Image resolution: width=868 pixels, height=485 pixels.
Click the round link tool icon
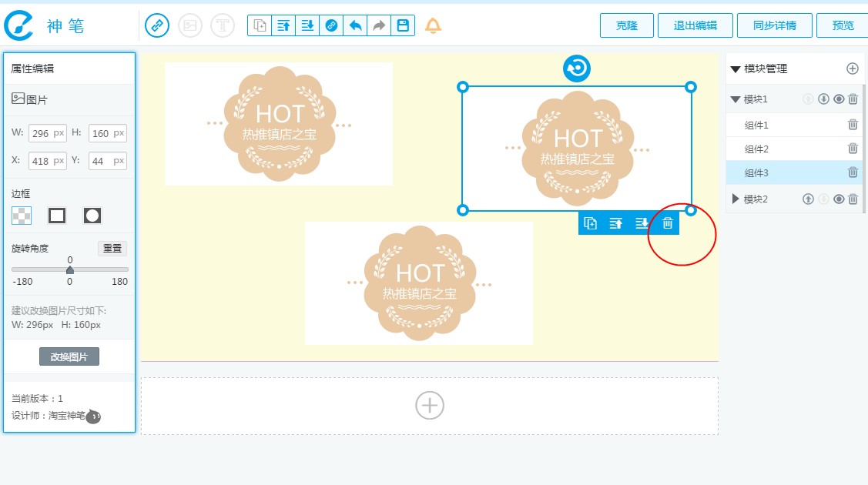(x=157, y=25)
